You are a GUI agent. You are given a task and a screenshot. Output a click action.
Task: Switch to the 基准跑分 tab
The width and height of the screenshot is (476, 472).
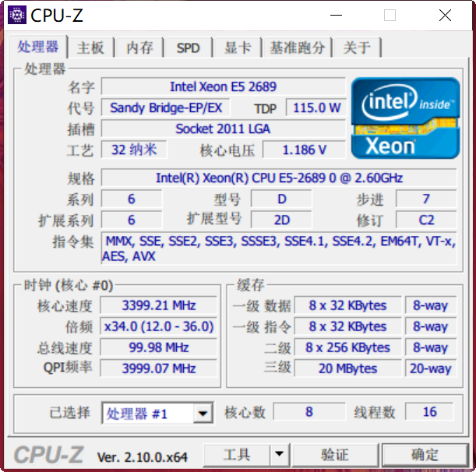click(297, 48)
